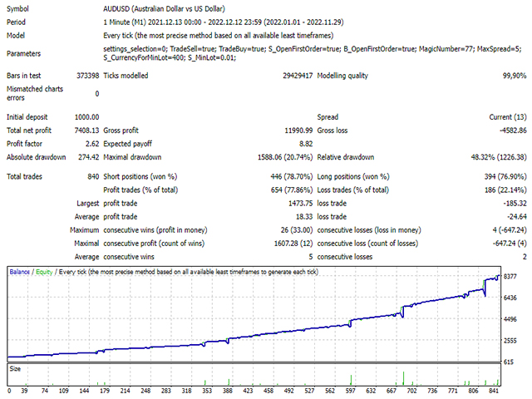Viewport: 532px width, 399px height.
Task: Click the 4496 y-axis value
Action: click(510, 319)
